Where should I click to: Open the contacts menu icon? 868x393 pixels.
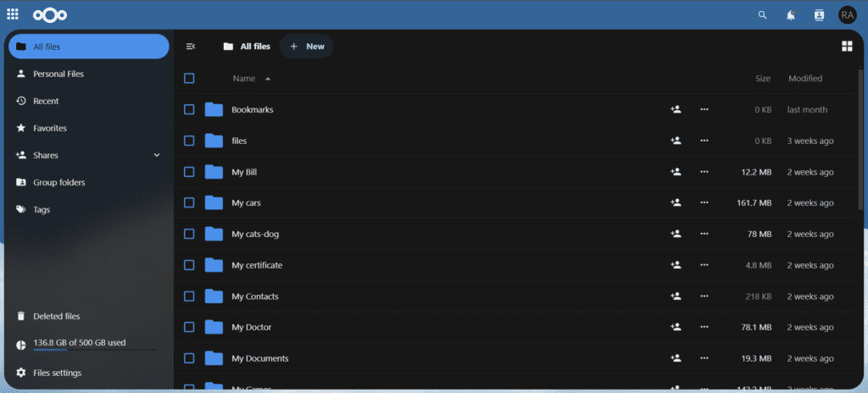click(820, 15)
